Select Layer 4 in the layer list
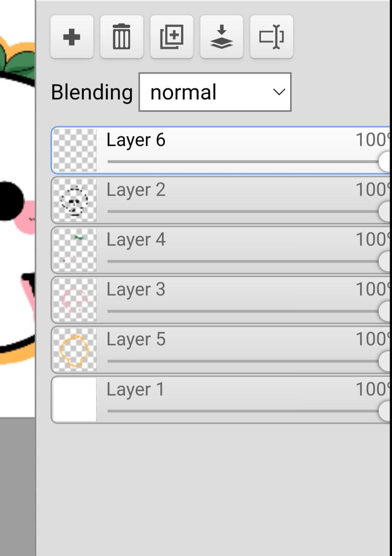Screen dimensions: 392x556 point(136,240)
